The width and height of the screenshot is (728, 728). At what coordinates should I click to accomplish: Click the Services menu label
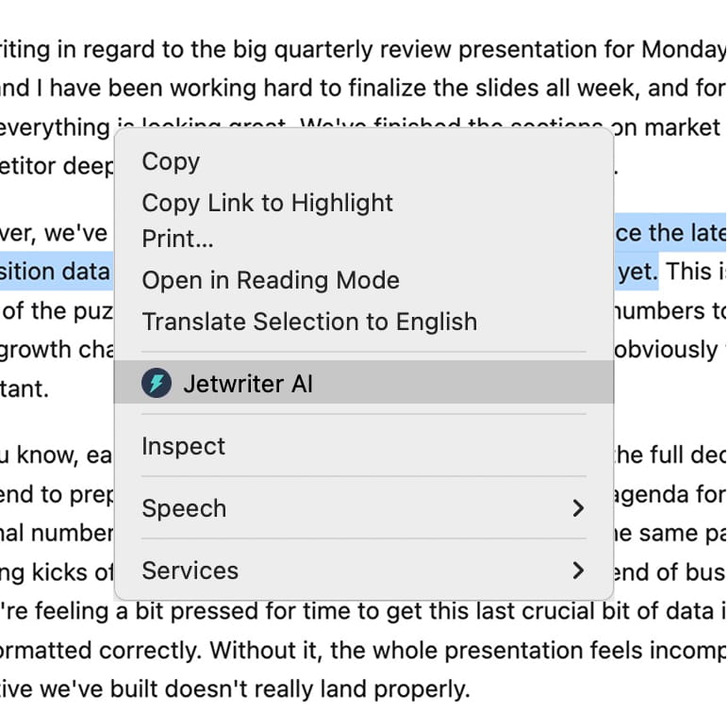[190, 571]
